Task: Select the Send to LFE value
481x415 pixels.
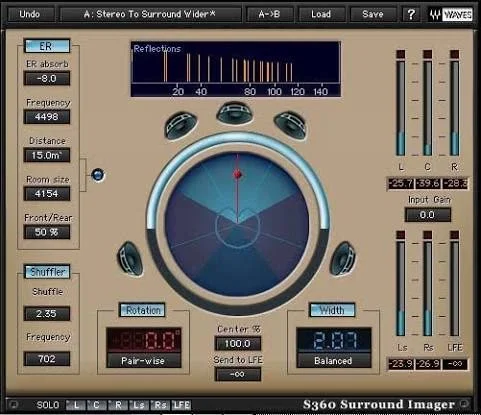Action: (x=238, y=374)
